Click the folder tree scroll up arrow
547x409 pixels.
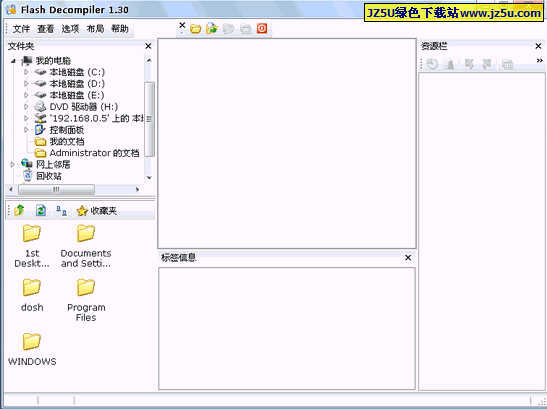149,60
